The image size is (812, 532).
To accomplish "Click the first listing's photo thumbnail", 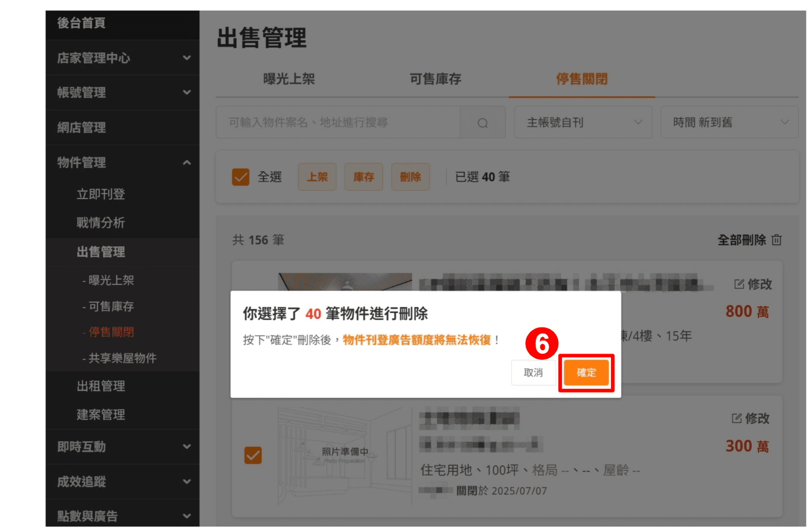I will point(345,282).
